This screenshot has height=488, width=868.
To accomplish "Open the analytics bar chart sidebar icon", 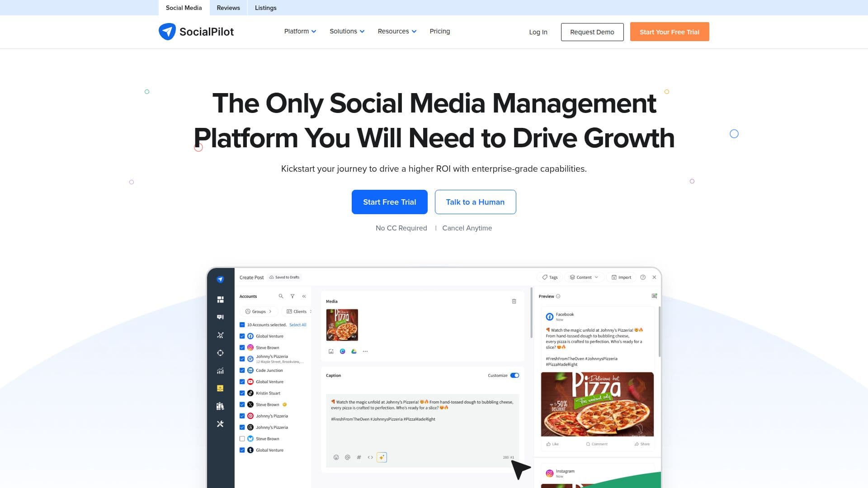I will [x=220, y=371].
